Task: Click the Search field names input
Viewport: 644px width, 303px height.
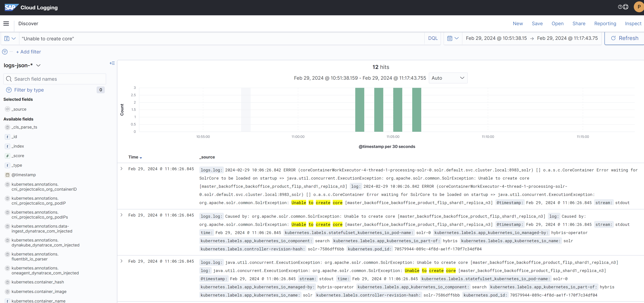Action: coord(55,79)
